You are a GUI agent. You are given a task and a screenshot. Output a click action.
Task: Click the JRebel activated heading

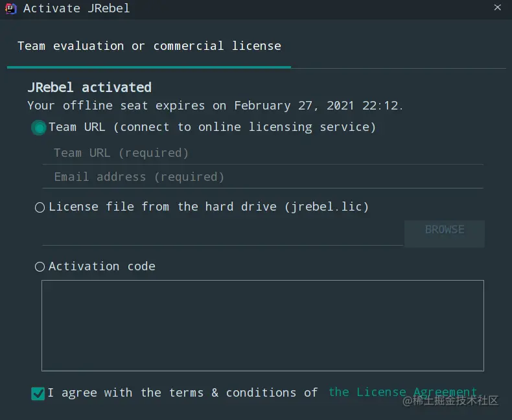pos(89,87)
